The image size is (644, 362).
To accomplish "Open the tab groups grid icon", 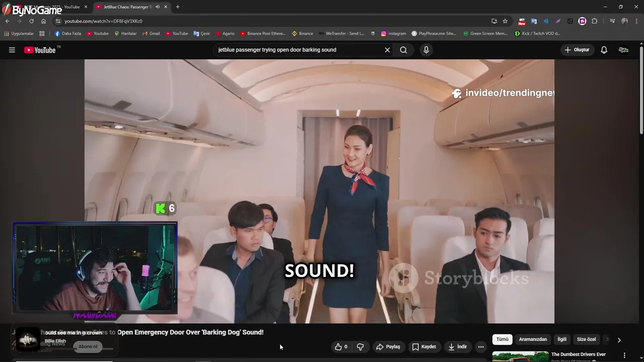I will tap(42, 34).
